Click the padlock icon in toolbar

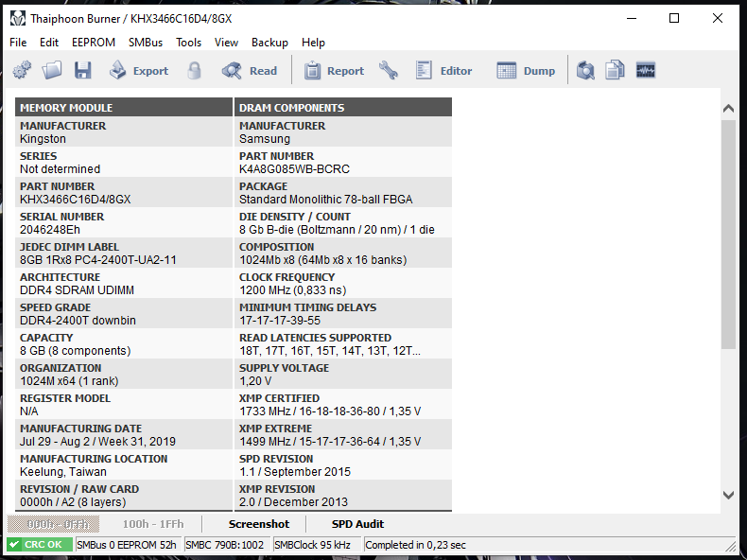click(x=194, y=71)
